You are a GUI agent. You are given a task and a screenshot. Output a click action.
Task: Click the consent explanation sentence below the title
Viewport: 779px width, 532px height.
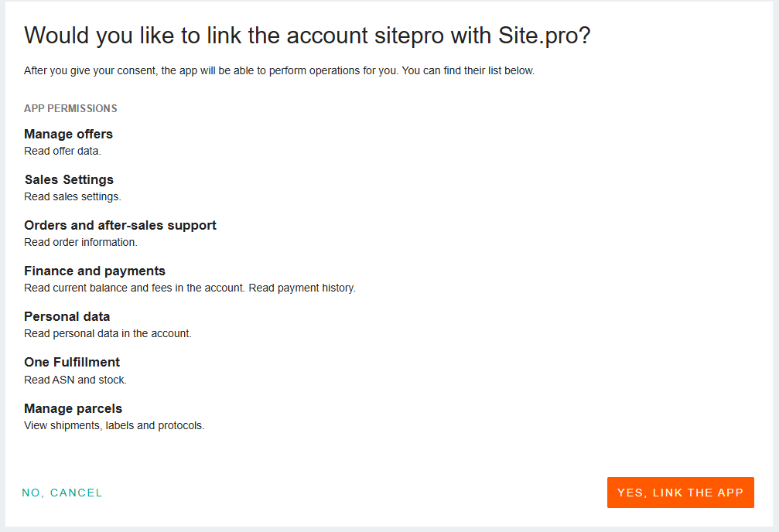tap(279, 70)
